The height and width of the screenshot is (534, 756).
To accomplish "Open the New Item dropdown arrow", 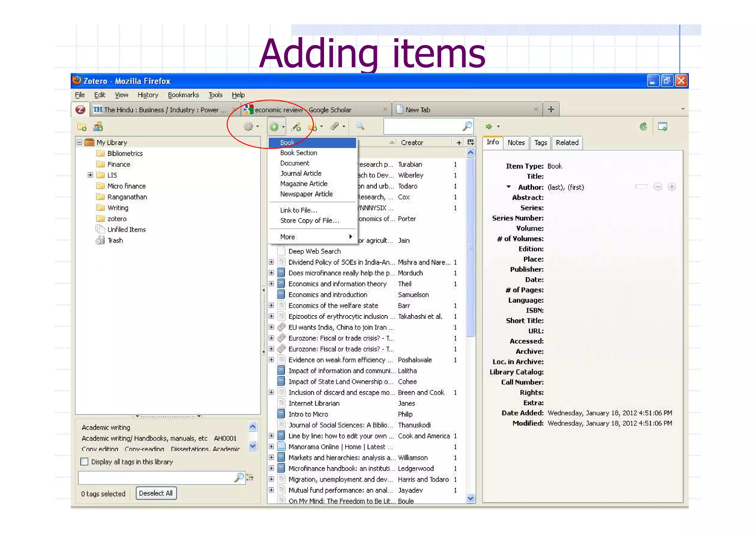I will tap(283, 127).
